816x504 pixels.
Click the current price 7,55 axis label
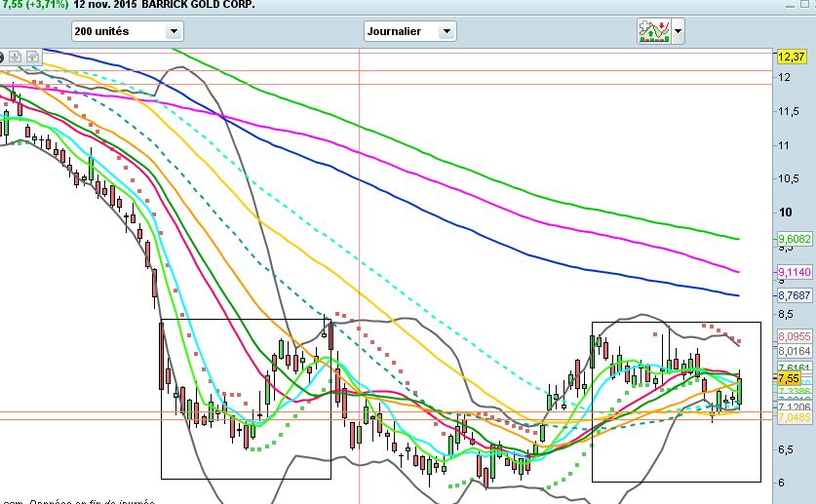click(790, 378)
